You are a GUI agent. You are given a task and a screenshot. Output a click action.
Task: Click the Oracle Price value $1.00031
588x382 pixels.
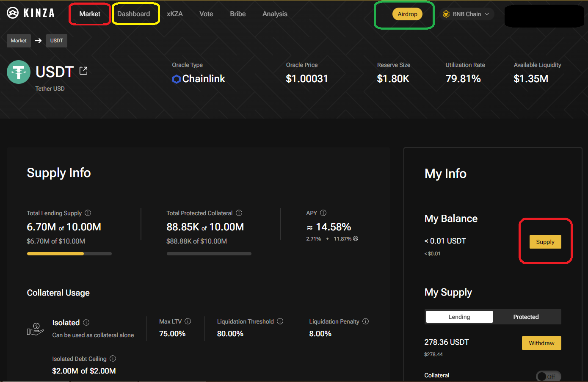307,79
